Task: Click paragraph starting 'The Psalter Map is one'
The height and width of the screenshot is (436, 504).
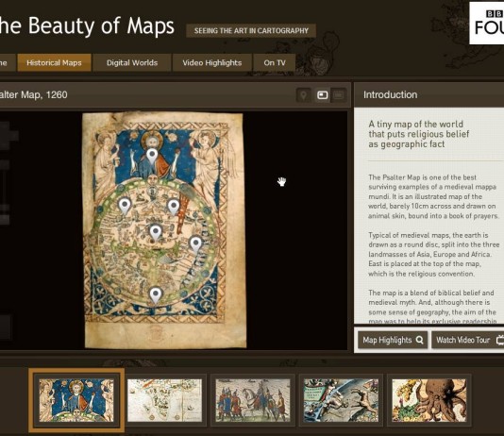Action: 433,196
